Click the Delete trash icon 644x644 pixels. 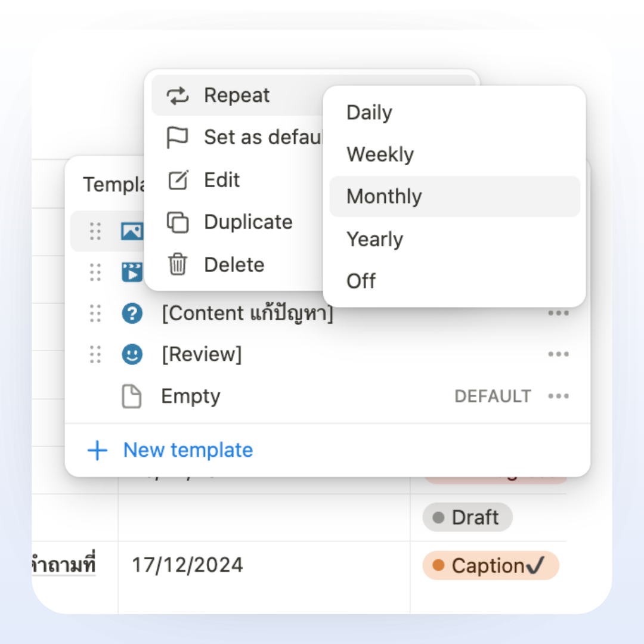(x=177, y=265)
